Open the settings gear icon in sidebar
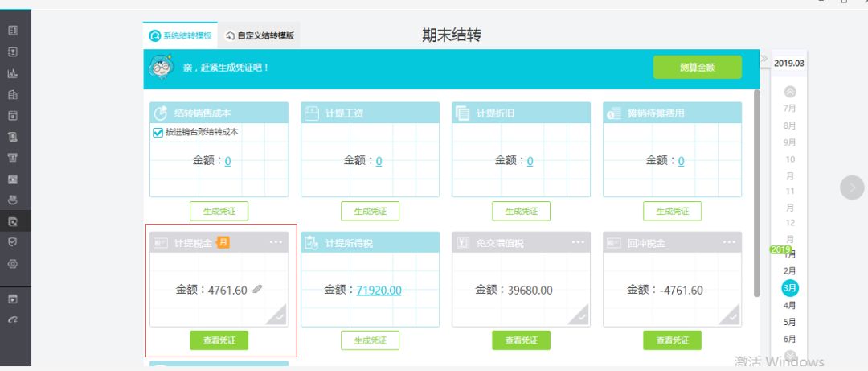Image resolution: width=868 pixels, height=371 pixels. click(x=14, y=264)
